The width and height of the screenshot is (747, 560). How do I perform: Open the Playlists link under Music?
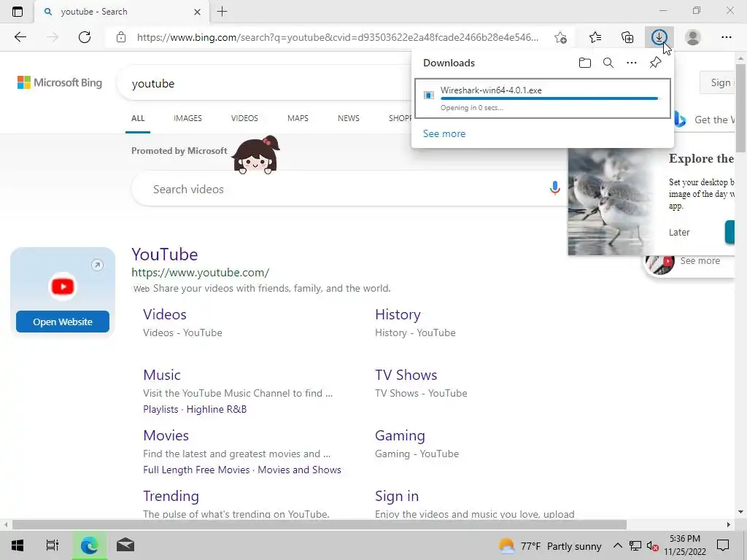click(x=160, y=409)
